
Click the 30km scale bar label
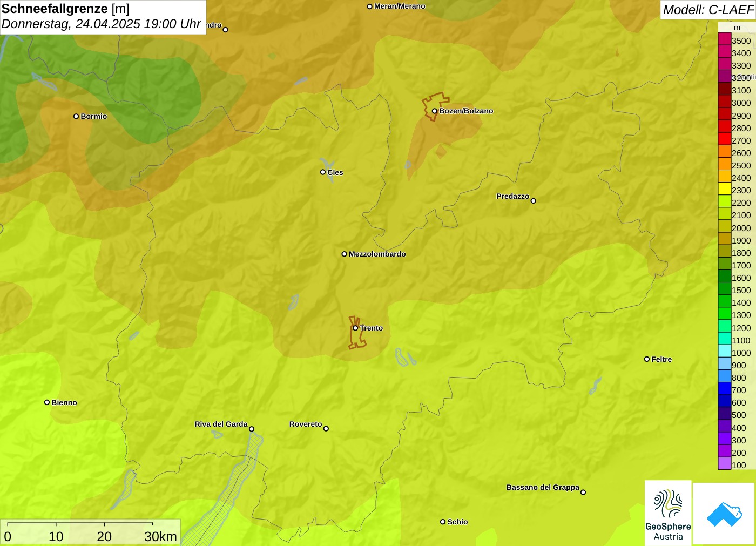point(160,536)
